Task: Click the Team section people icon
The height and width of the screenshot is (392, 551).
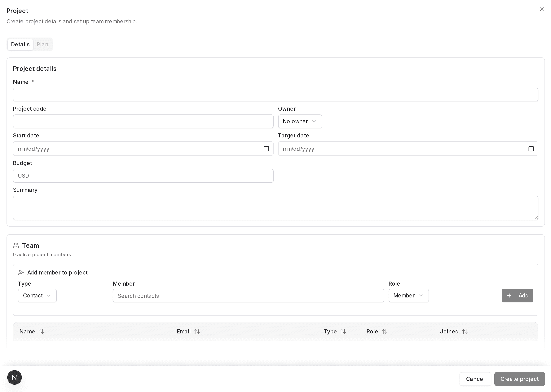Action: [16, 246]
